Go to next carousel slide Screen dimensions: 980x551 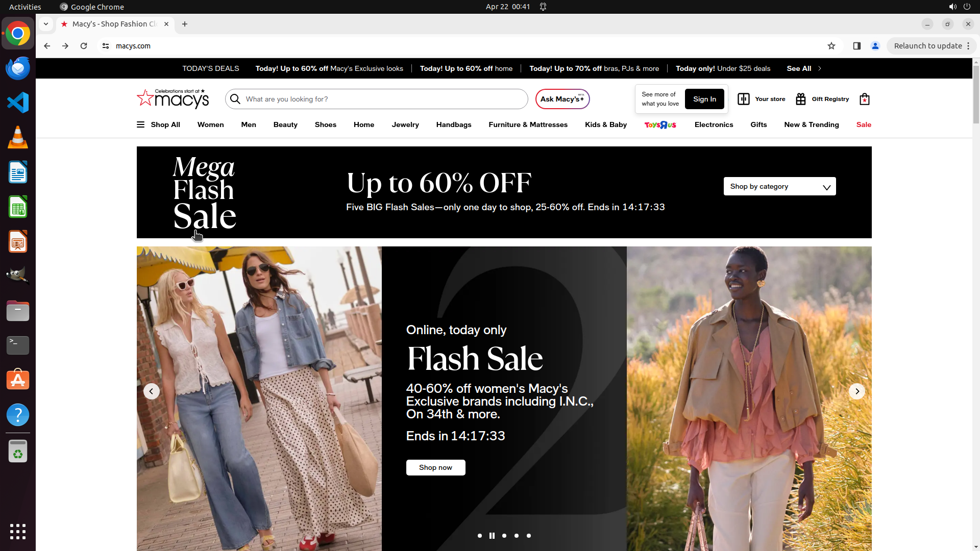pyautogui.click(x=856, y=391)
